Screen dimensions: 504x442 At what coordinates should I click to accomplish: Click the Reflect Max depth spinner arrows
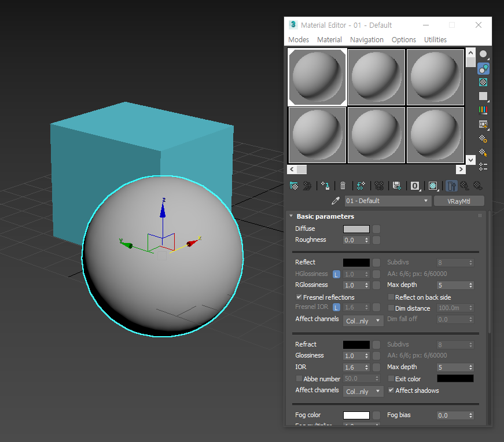(x=470, y=285)
